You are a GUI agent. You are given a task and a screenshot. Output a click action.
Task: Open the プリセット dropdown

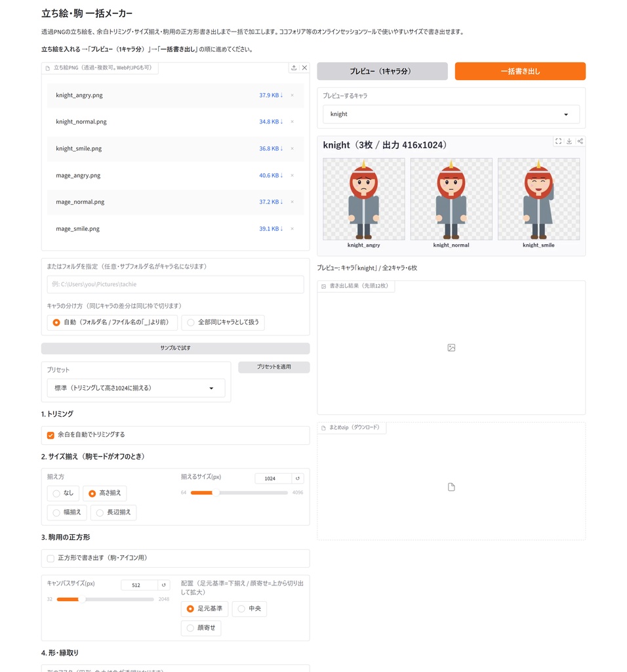point(136,388)
